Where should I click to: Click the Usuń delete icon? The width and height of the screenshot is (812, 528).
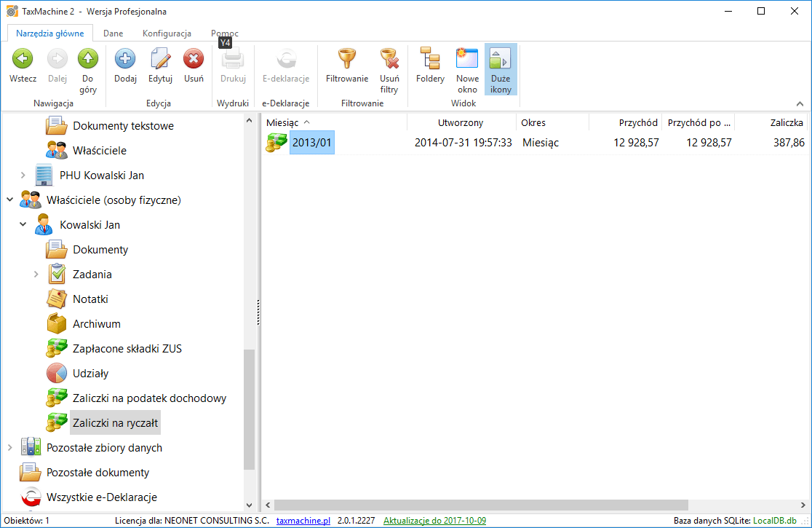tap(194, 59)
